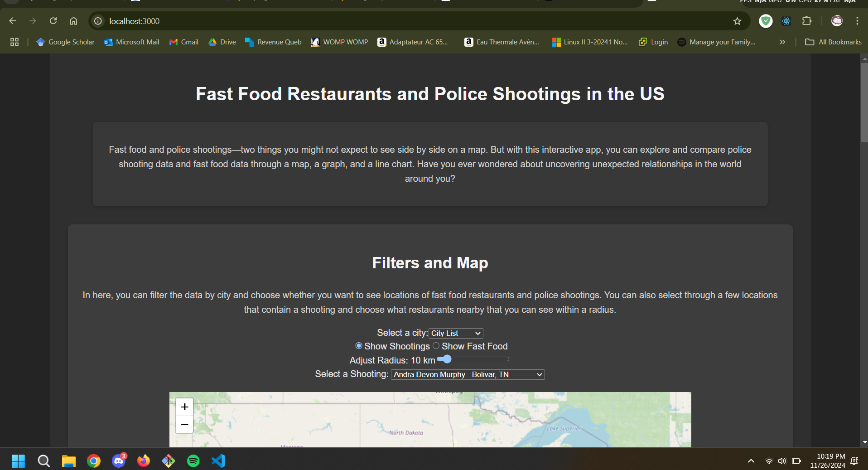Open Visual Studio Code from the taskbar
868x470 pixels.
[x=218, y=461]
